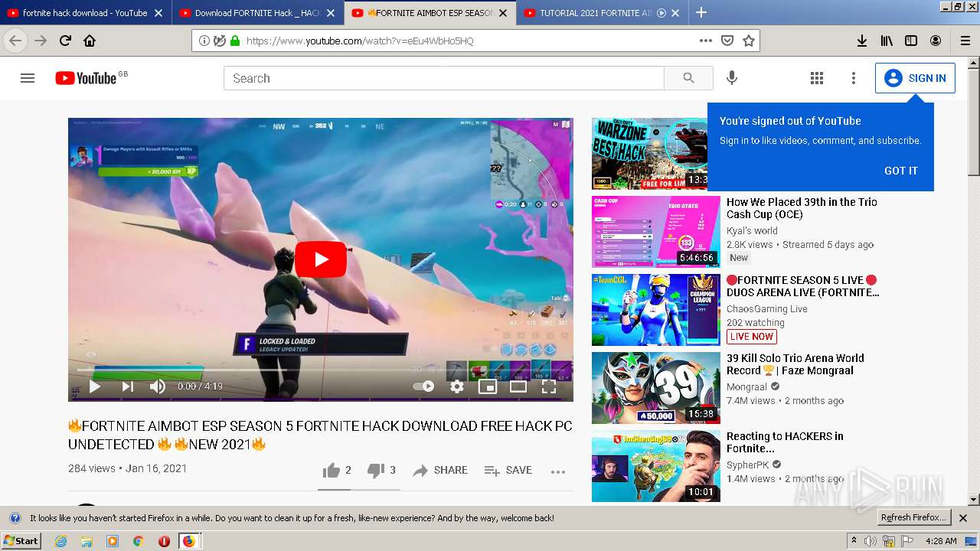Dismiss the sign-in prompt with GOT IT
Screen dimensions: 980x551
900,171
